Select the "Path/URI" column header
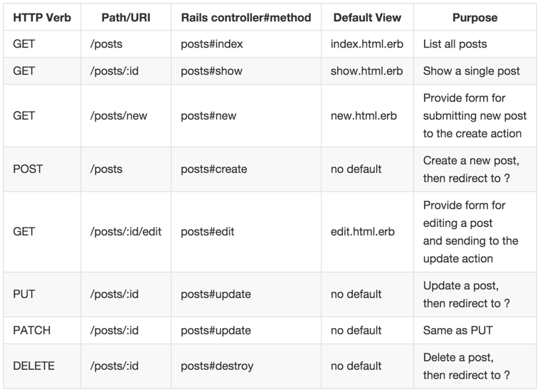540x392 pixels. tap(125, 17)
